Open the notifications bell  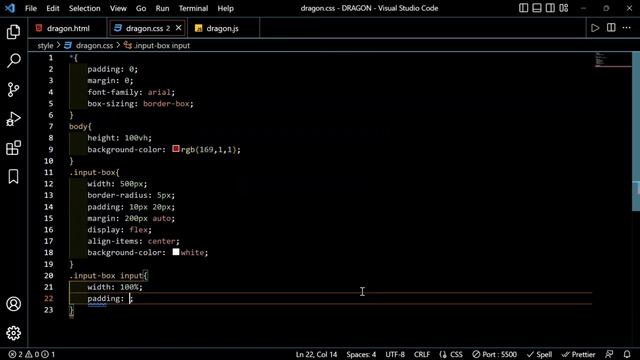click(x=627, y=354)
